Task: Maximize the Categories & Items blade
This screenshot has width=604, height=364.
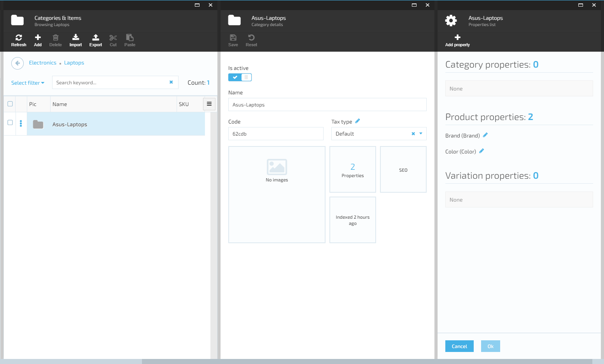Action: coord(197,5)
